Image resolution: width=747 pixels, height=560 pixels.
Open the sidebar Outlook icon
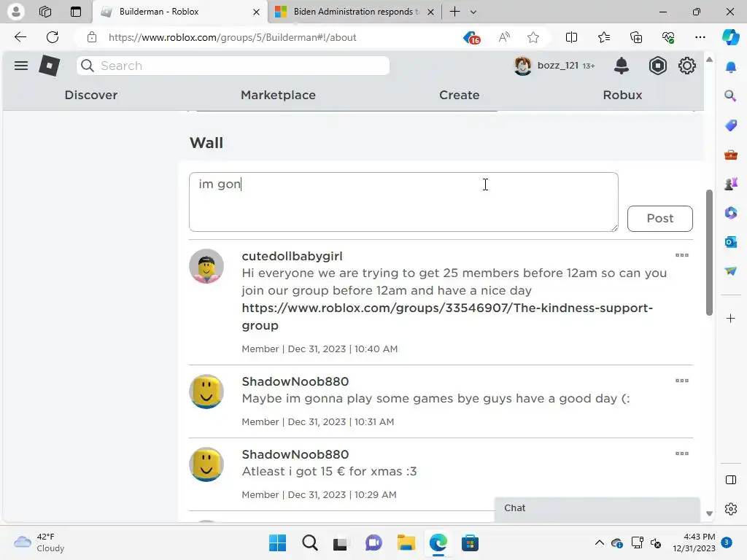click(731, 242)
